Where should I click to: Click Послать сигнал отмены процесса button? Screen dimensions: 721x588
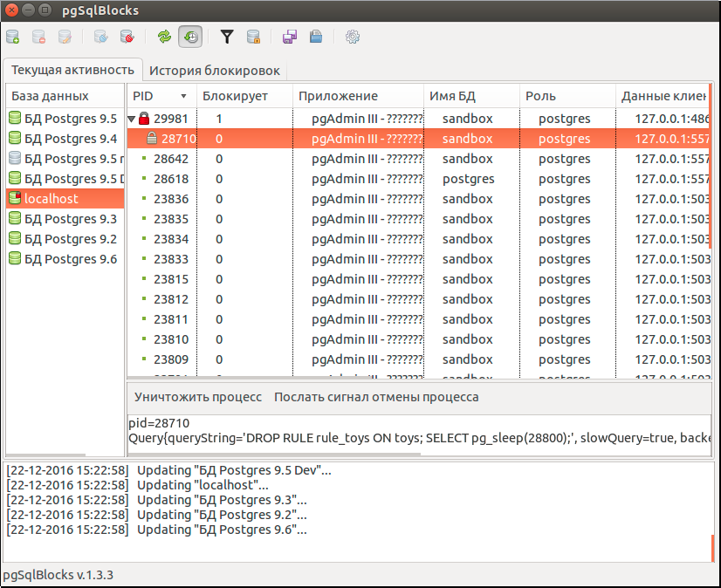point(376,397)
